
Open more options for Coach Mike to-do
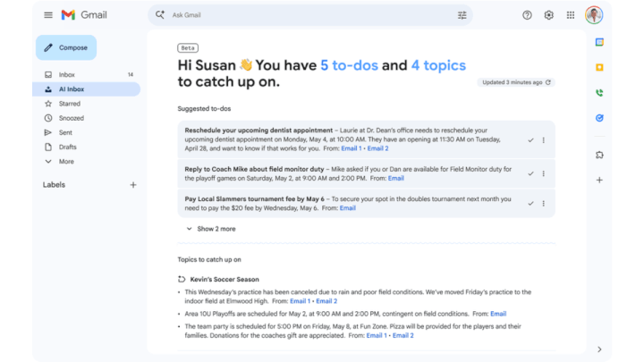[x=544, y=173]
